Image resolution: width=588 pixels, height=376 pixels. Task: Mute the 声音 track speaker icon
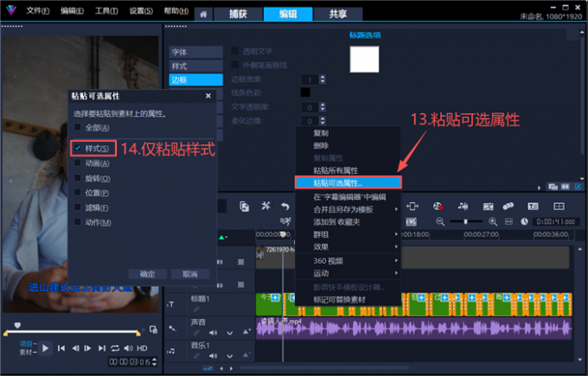(x=214, y=333)
